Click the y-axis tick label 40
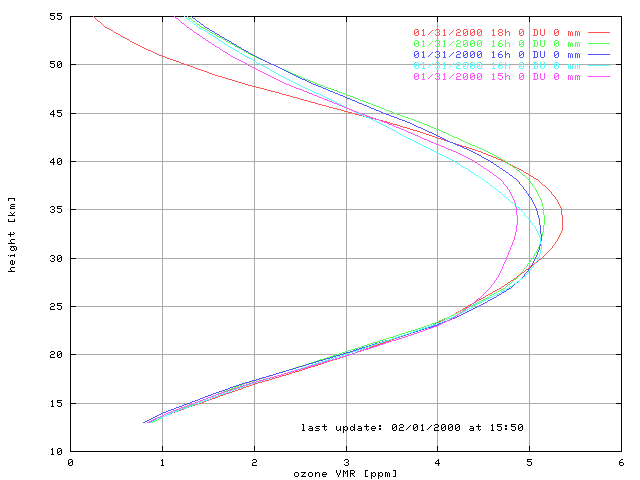The image size is (640, 480). pyautogui.click(x=56, y=162)
